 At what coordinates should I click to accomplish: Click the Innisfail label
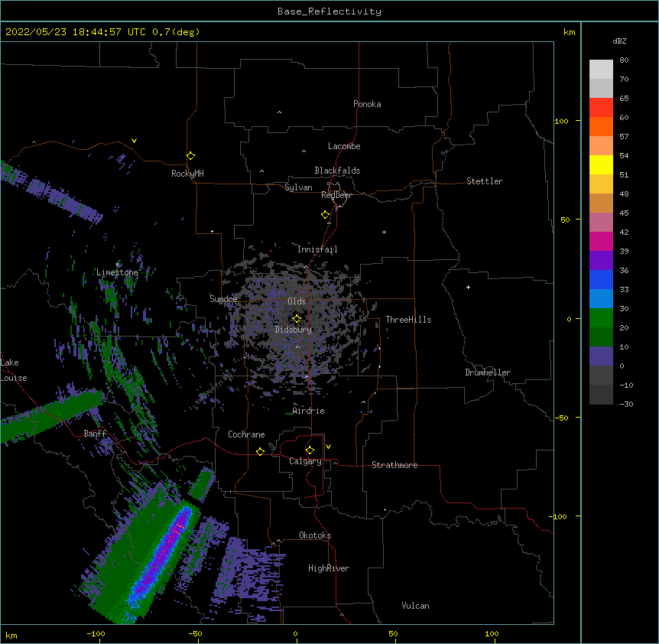click(317, 249)
